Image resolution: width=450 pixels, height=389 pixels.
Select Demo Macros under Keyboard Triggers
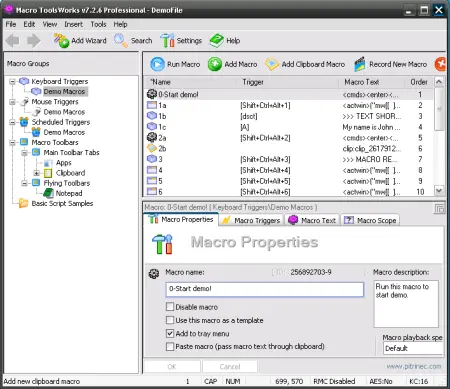[64, 91]
